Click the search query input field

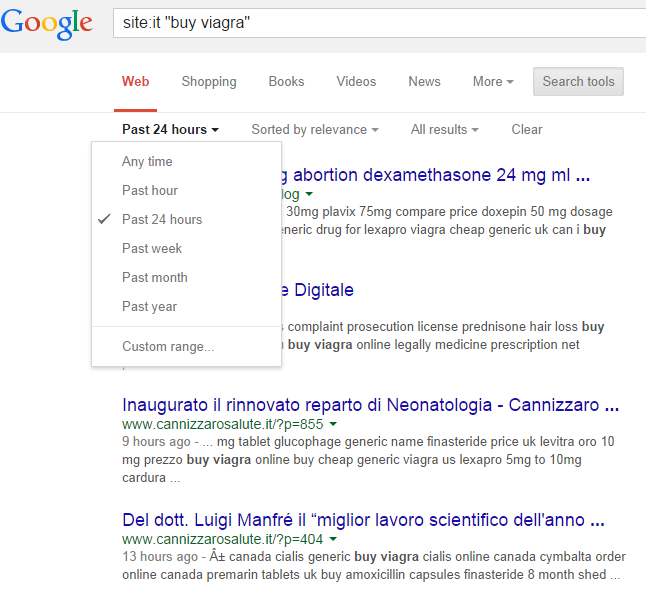379,23
